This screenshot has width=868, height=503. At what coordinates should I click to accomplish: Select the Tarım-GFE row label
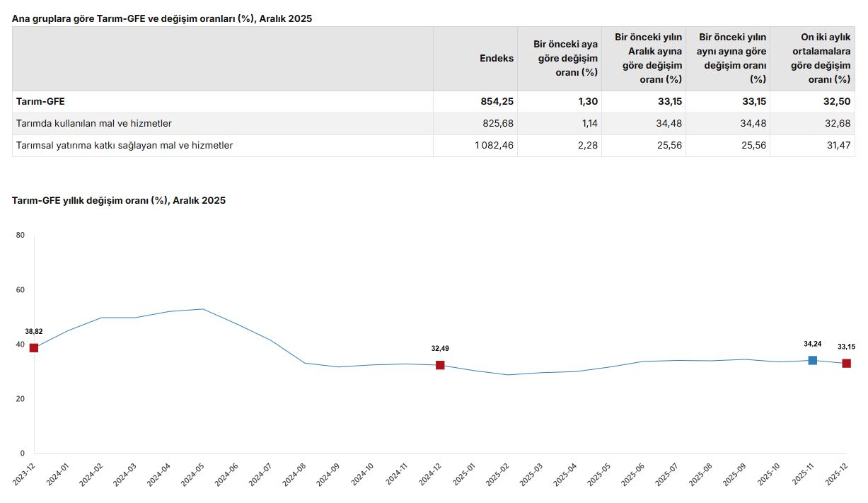point(40,102)
